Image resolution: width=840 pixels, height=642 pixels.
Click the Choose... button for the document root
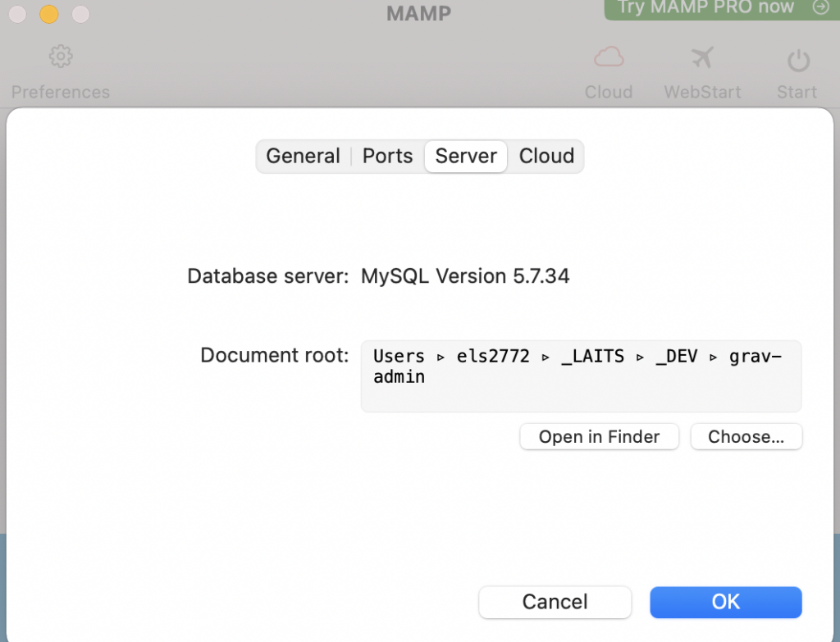tap(746, 436)
